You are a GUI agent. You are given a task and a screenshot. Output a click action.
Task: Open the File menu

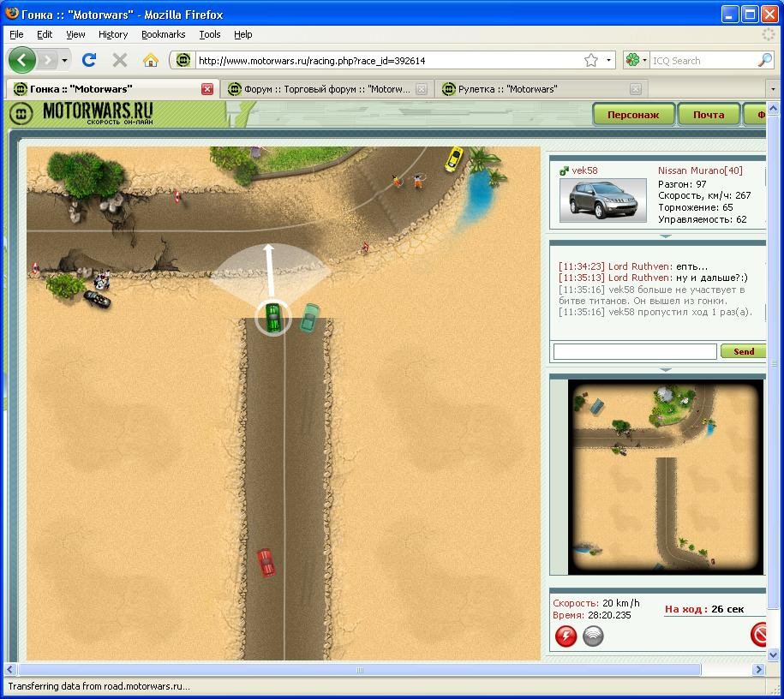point(16,34)
